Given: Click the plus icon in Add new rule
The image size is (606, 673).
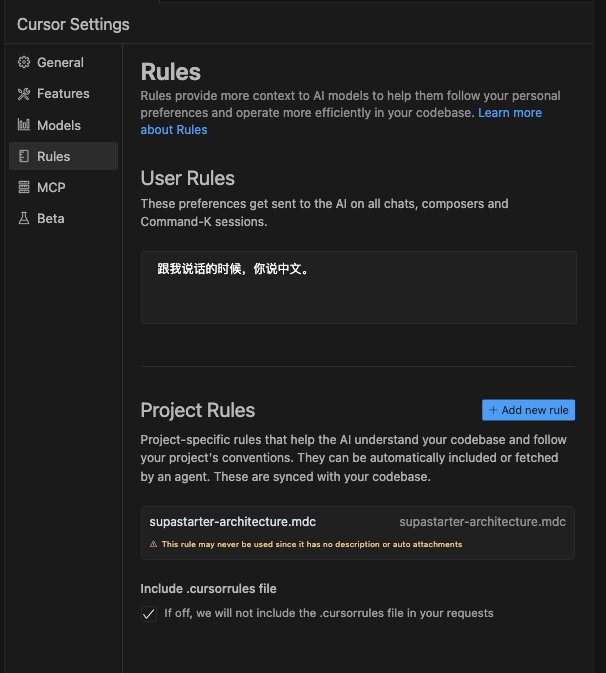Looking at the screenshot, I should pos(493,410).
